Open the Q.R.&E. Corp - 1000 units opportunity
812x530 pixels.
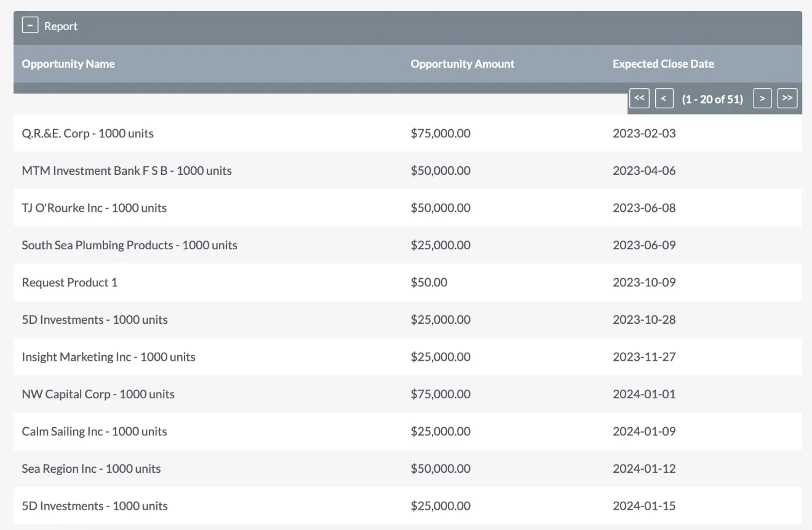click(x=88, y=133)
